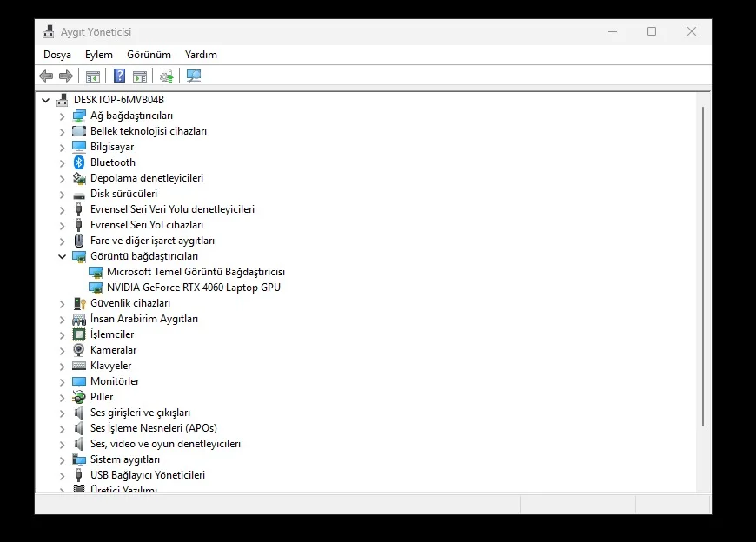This screenshot has width=756, height=542.
Task: Click the Kameralar webcam icon
Action: tap(78, 350)
